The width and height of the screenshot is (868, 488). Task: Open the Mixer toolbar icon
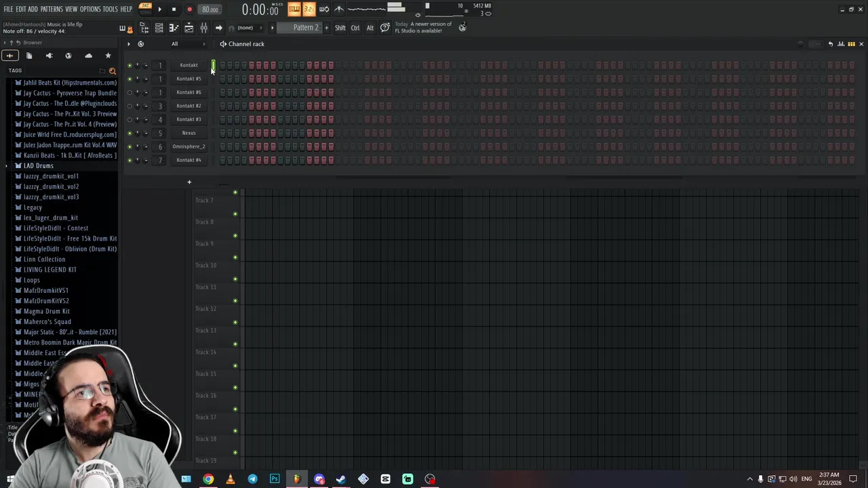coord(203,28)
